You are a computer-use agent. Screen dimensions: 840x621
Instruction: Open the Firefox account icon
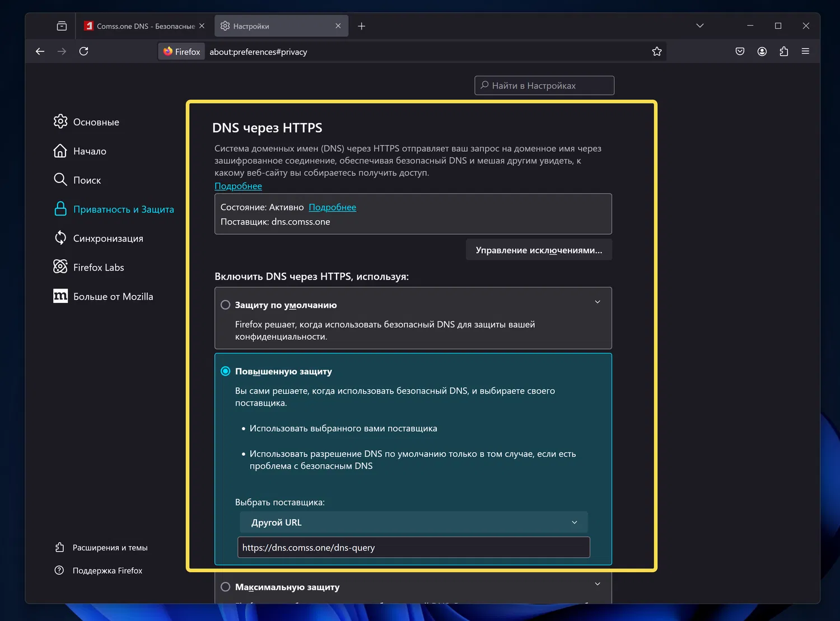point(762,52)
